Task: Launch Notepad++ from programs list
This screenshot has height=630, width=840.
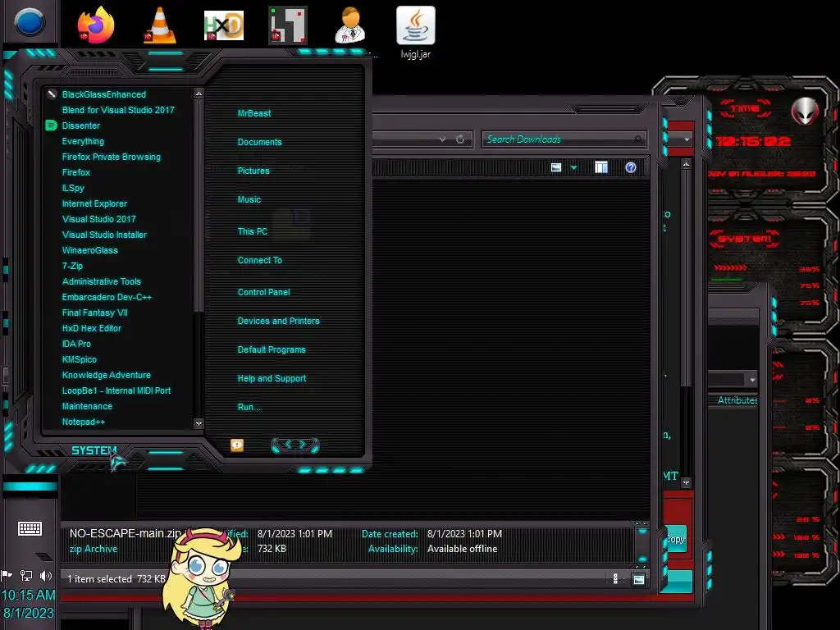Action: coord(83,422)
